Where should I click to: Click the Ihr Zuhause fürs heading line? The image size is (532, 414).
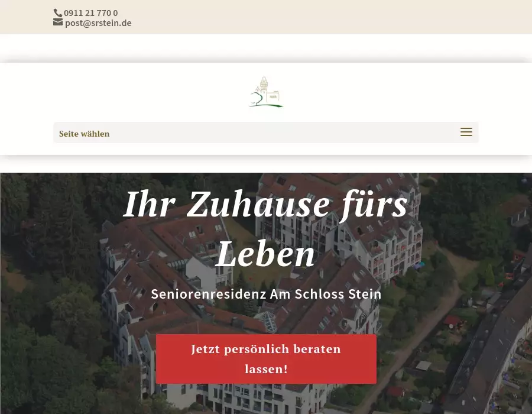pyautogui.click(x=265, y=204)
